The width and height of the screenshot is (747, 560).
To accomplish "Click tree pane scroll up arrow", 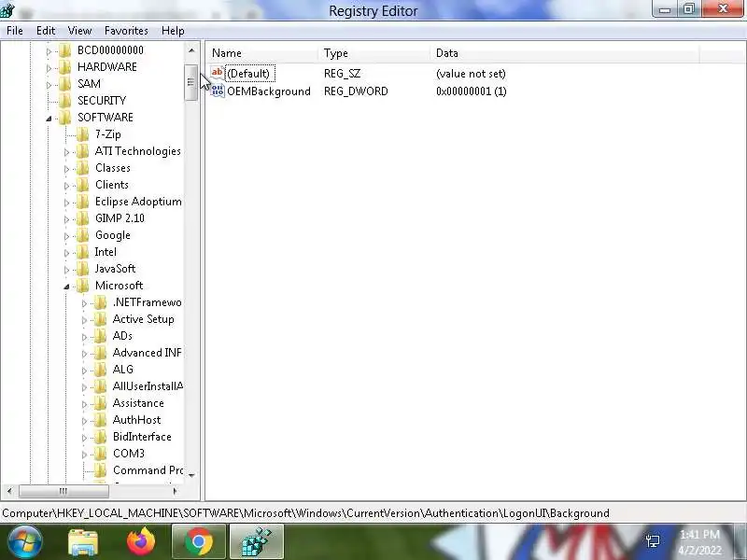I will pos(191,50).
